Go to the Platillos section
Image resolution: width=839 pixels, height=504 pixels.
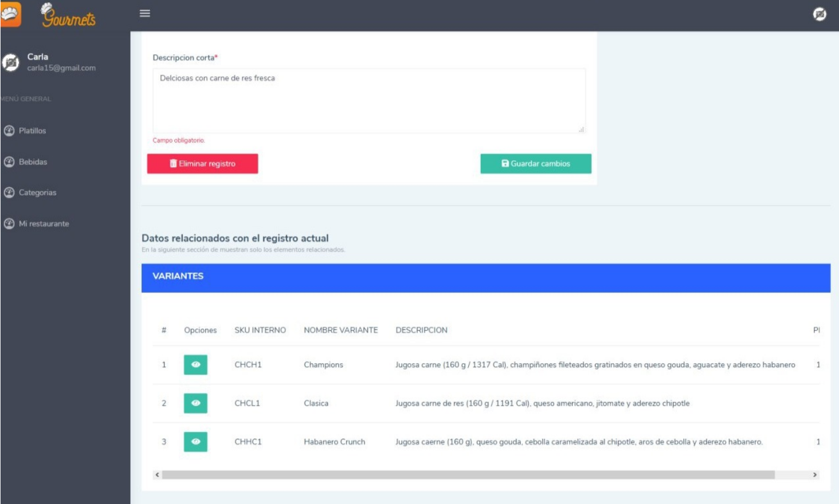tap(32, 131)
